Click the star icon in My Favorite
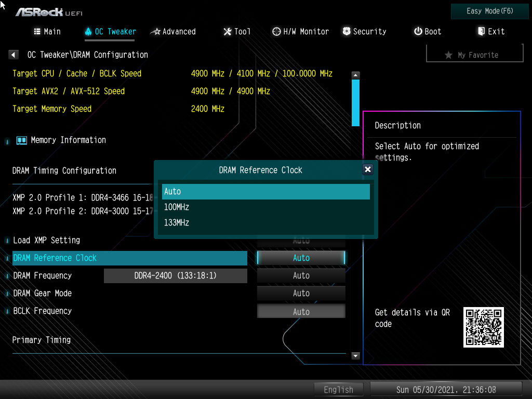Image resolution: width=532 pixels, height=399 pixels. (x=448, y=55)
